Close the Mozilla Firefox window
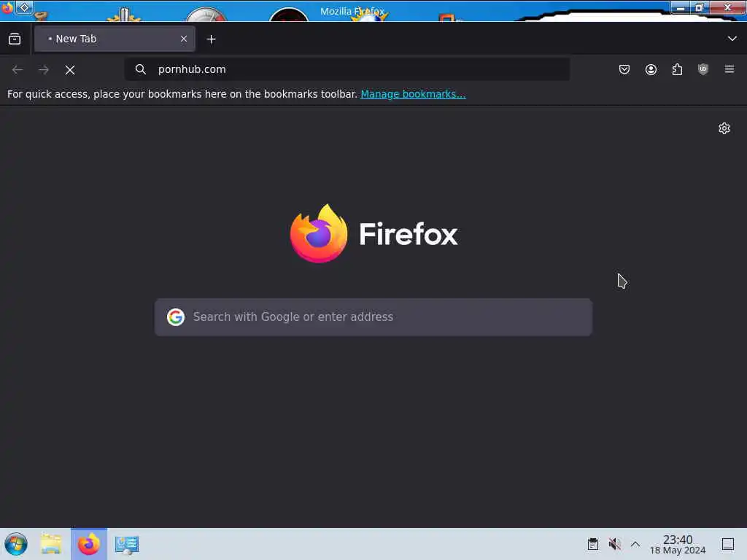 point(727,7)
